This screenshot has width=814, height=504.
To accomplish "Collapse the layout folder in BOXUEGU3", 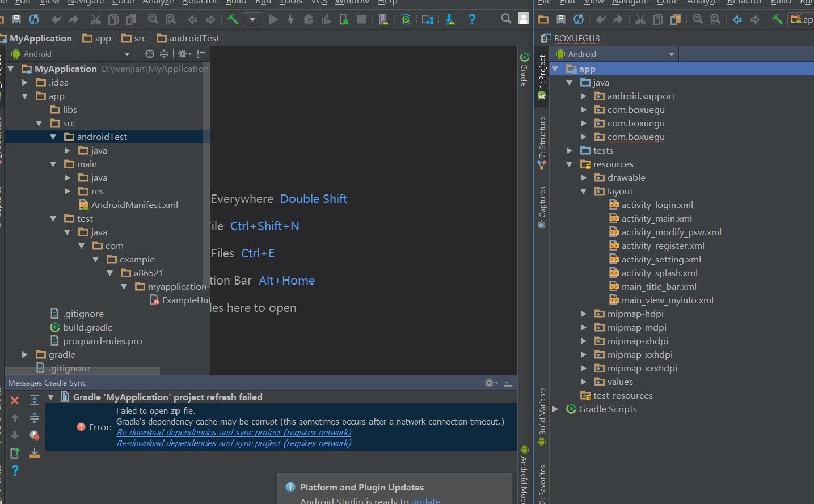I will (583, 191).
